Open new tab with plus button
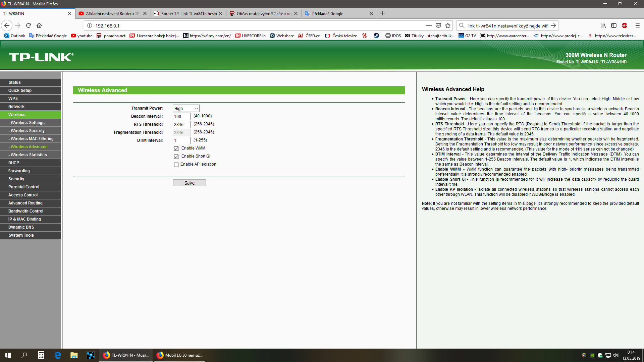 tap(383, 13)
